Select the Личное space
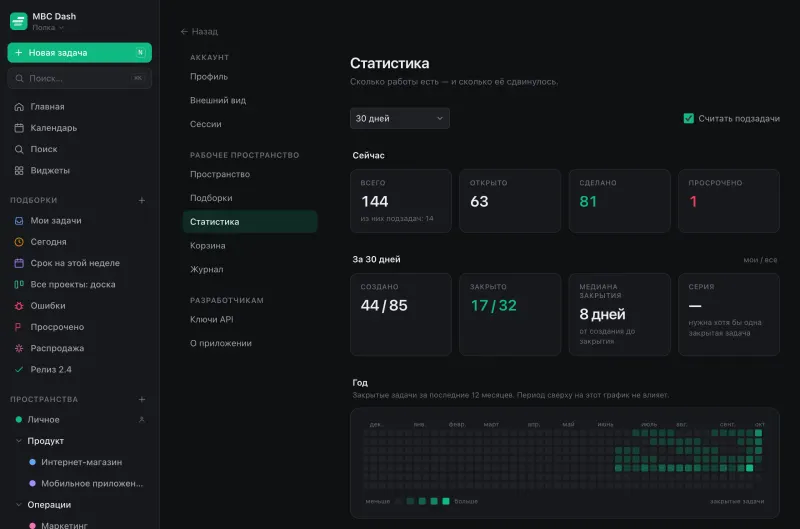This screenshot has height=529, width=800. (x=43, y=420)
